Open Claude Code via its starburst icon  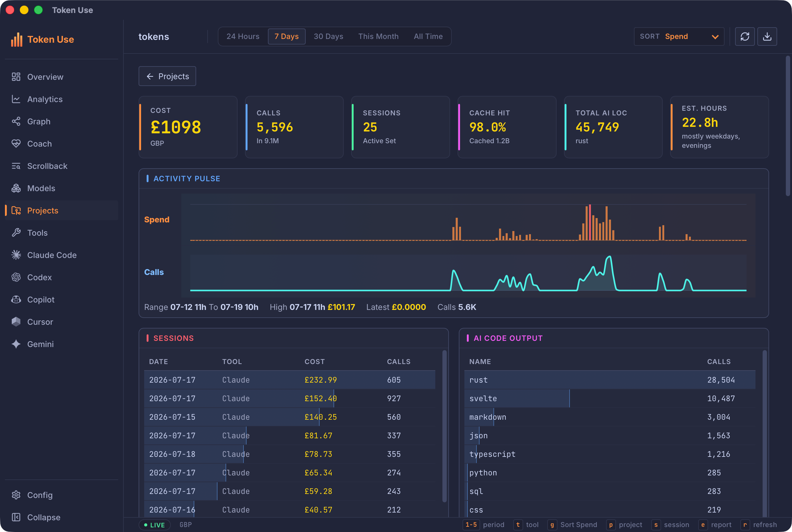tap(16, 255)
